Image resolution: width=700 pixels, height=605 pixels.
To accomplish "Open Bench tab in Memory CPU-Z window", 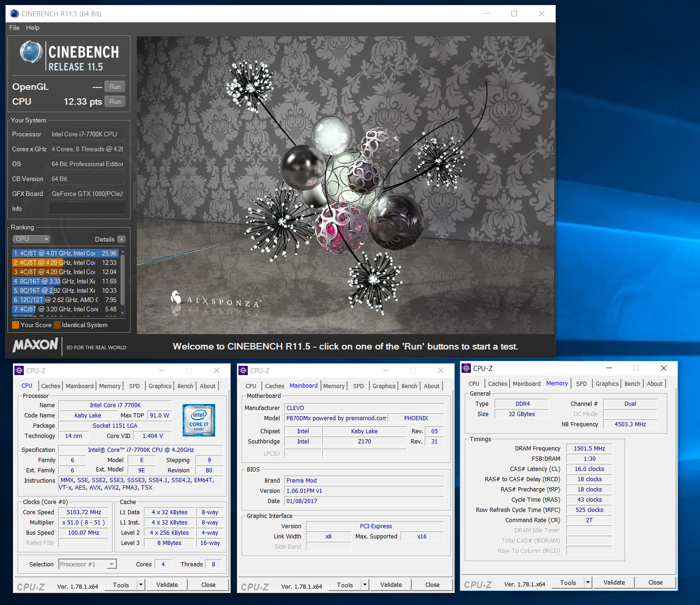I will coord(632,383).
